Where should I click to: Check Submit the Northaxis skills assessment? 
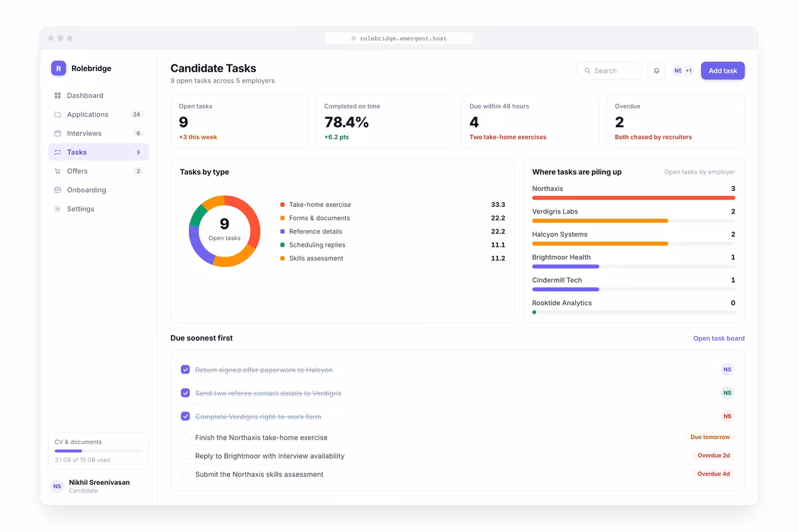[186, 474]
